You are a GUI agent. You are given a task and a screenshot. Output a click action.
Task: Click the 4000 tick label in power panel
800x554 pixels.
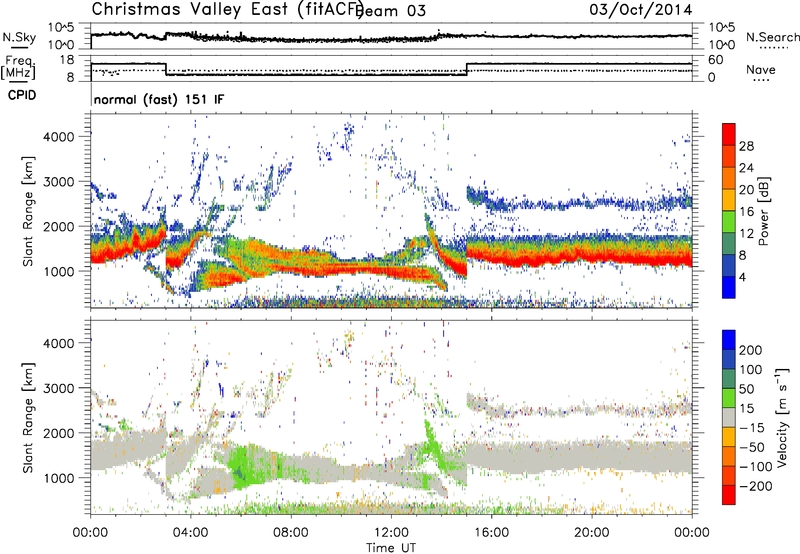point(59,137)
